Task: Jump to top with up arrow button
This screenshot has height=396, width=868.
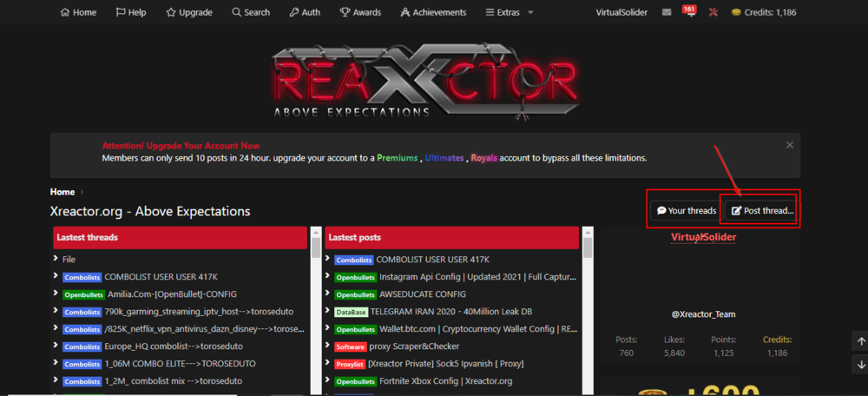Action: coord(861,341)
